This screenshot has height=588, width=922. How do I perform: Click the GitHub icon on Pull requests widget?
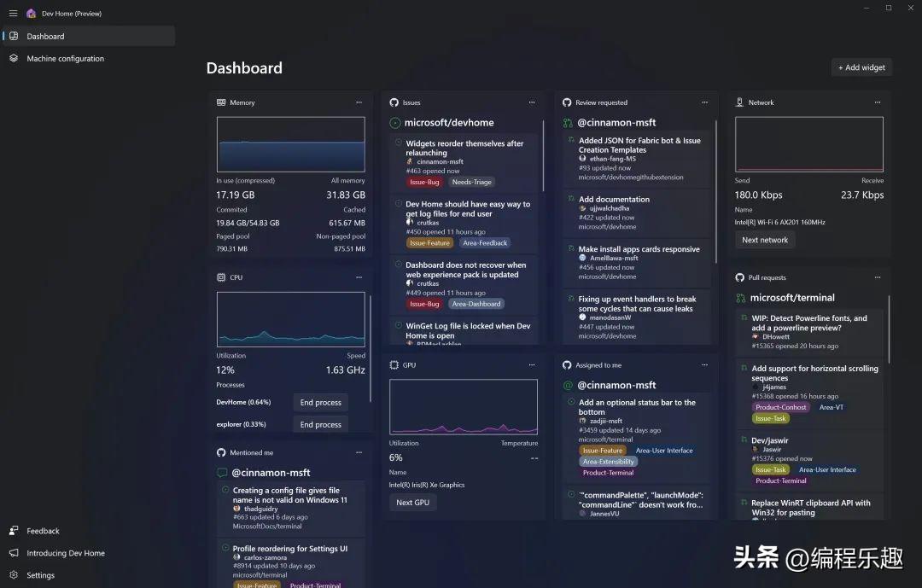tap(739, 277)
